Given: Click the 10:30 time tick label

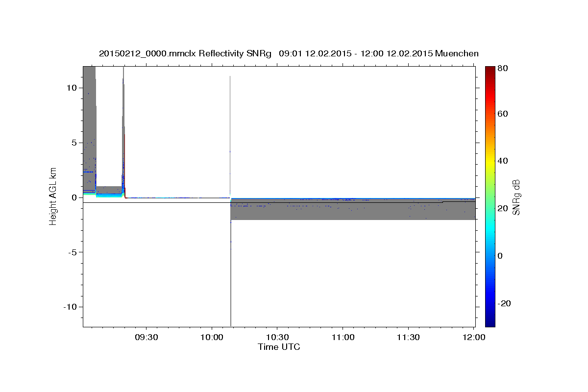Looking at the screenshot, I should tap(277, 338).
